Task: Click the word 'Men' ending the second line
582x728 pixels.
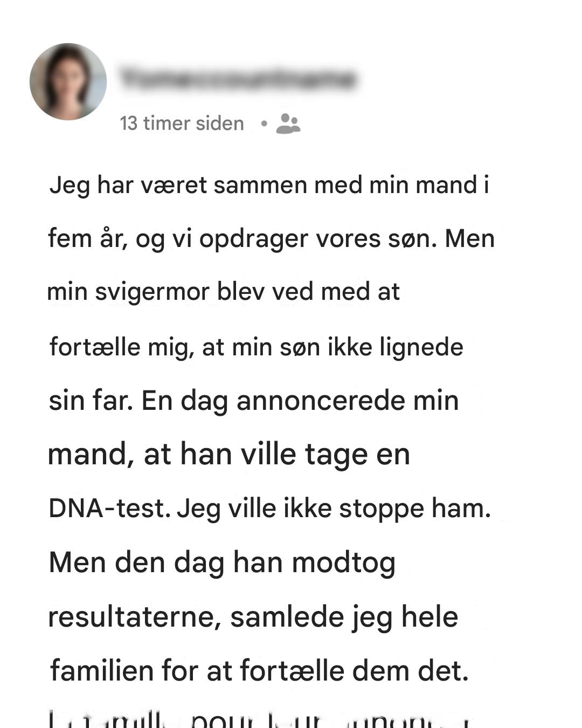Action: point(470,238)
